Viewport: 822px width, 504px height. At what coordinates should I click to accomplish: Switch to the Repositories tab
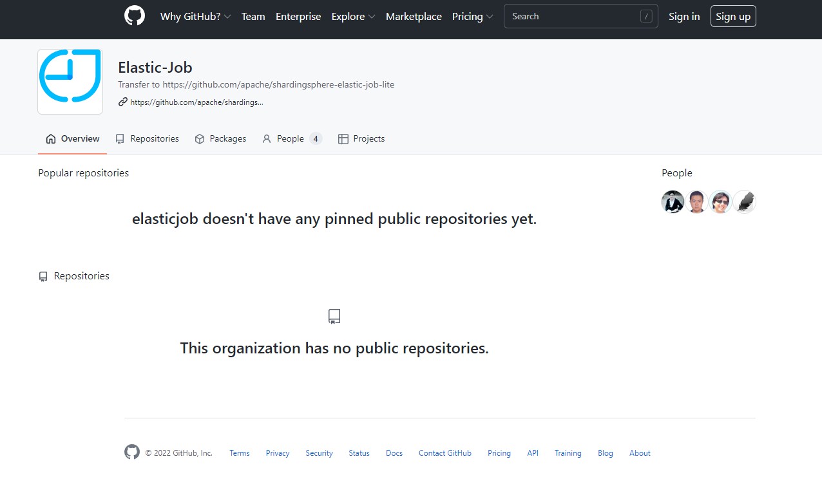(147, 138)
